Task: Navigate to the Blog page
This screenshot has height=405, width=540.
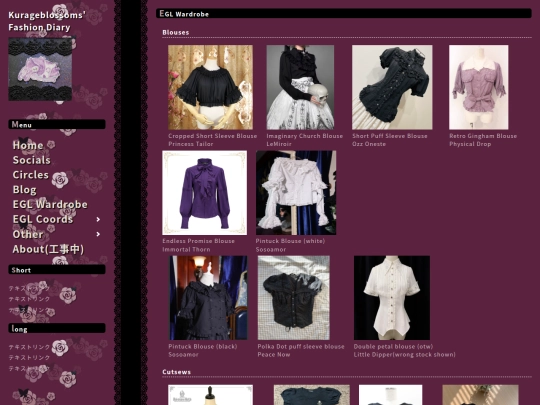Action: click(x=24, y=189)
